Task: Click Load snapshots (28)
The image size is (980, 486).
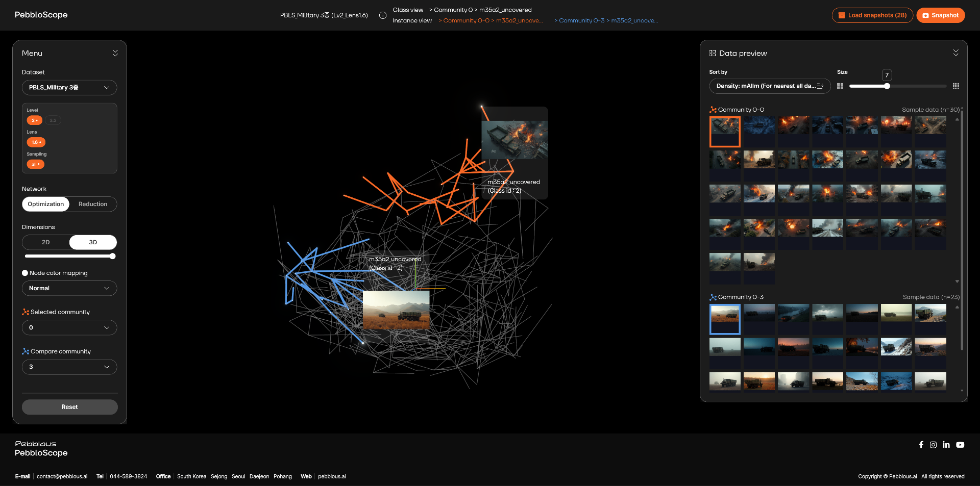Action: tap(872, 15)
